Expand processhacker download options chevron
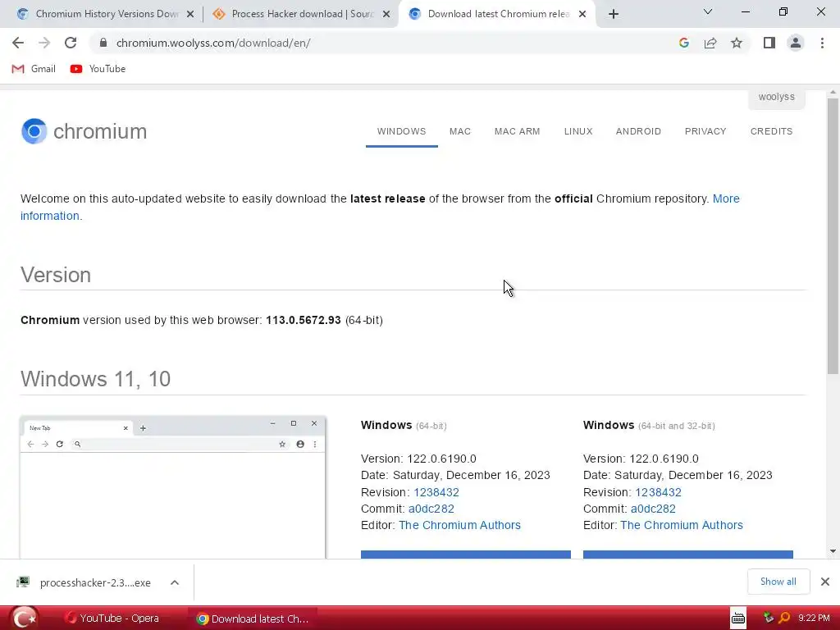Viewport: 840px width, 630px height. 175,582
